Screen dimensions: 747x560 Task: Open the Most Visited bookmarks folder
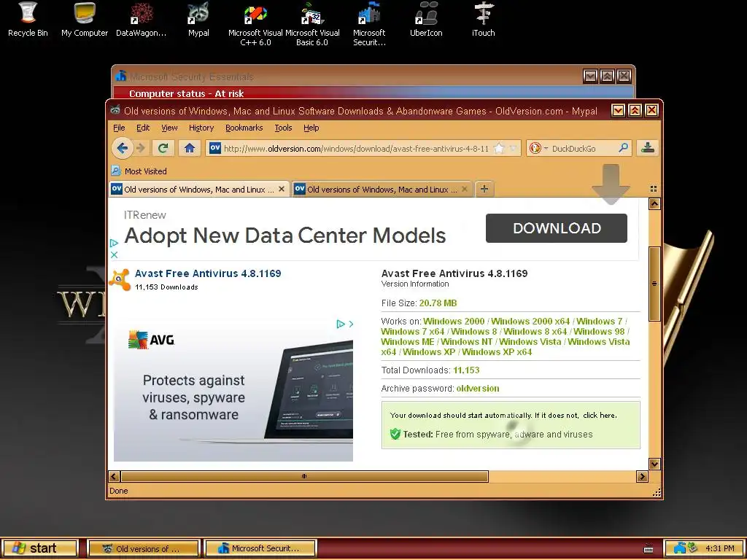coord(139,171)
